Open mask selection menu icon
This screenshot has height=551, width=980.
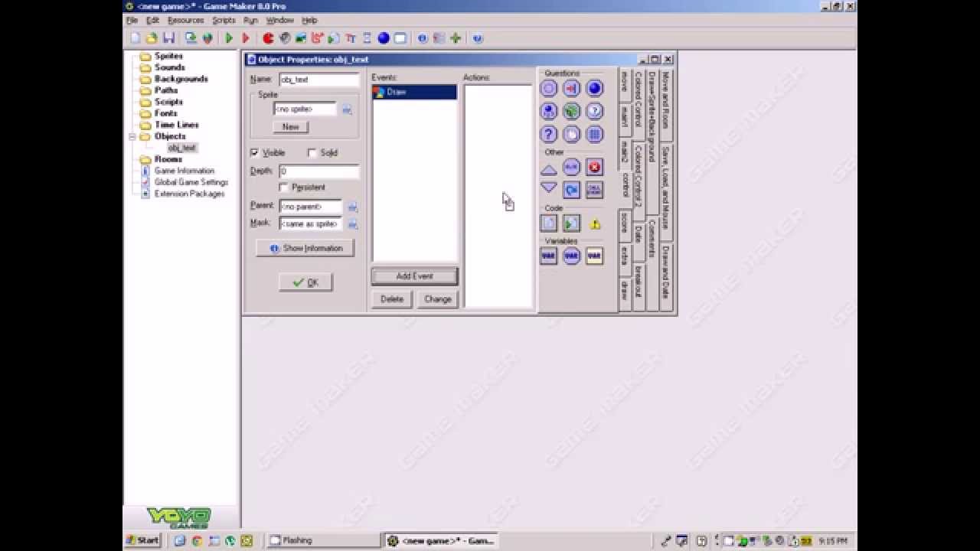tap(352, 224)
